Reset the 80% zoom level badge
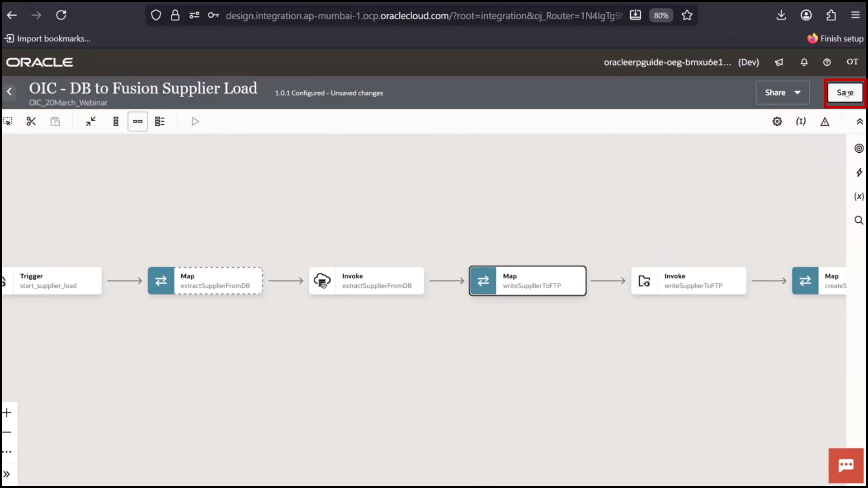 [x=661, y=15]
